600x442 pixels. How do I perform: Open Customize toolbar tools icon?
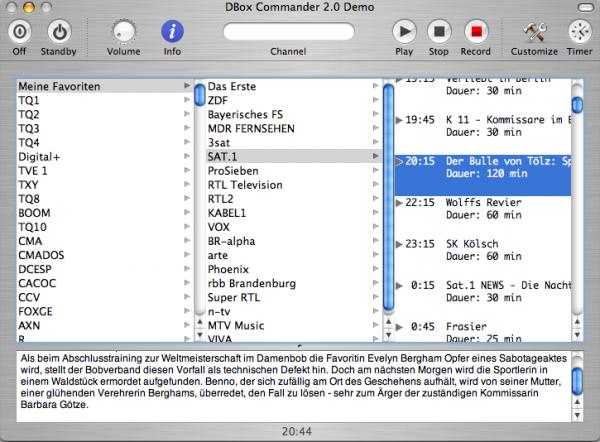pos(534,32)
